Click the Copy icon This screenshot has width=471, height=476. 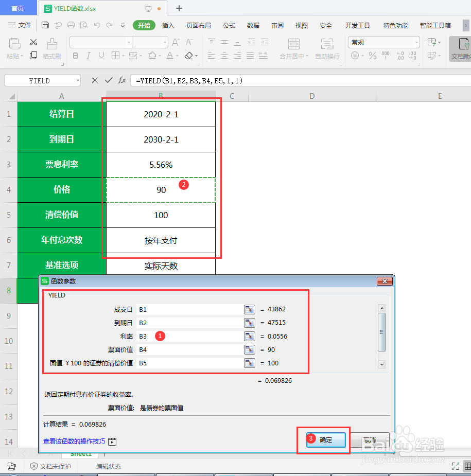(x=33, y=56)
